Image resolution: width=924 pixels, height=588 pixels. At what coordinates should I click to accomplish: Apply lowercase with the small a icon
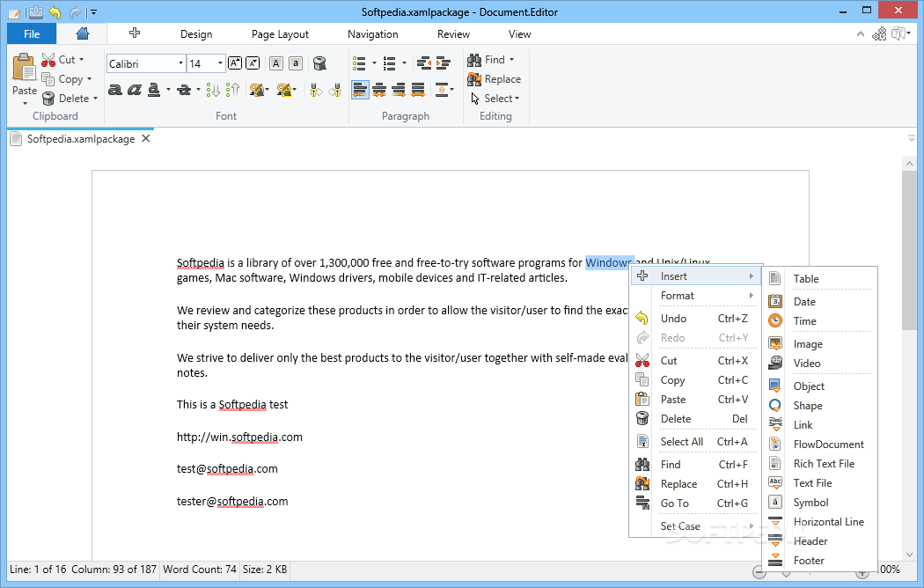(x=296, y=63)
